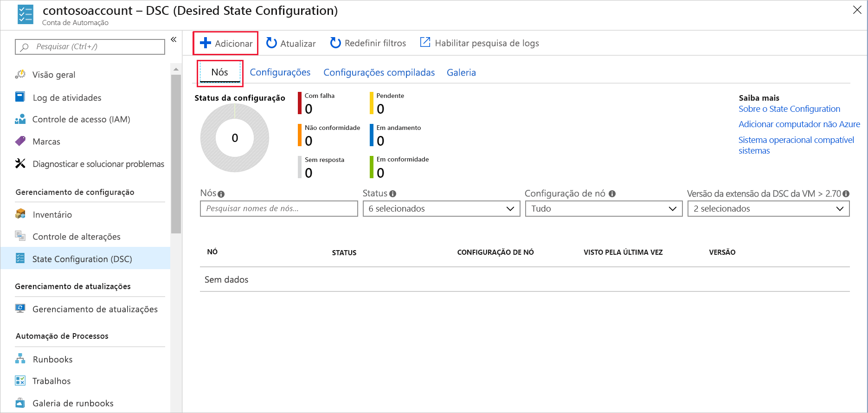
Task: Click the info icon beside Configuração de nó
Action: (x=612, y=194)
